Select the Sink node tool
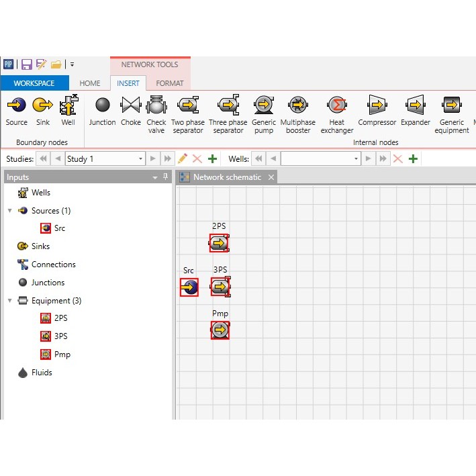 tap(43, 110)
